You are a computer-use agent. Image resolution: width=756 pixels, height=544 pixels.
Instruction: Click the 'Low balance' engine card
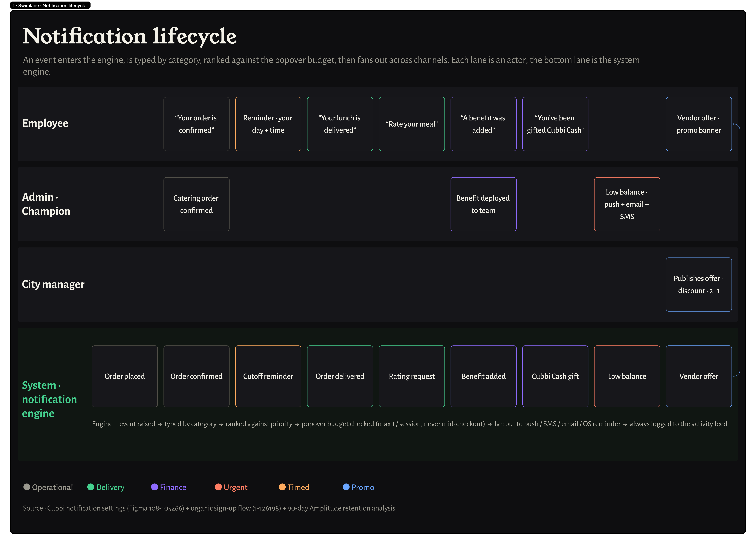coord(627,376)
